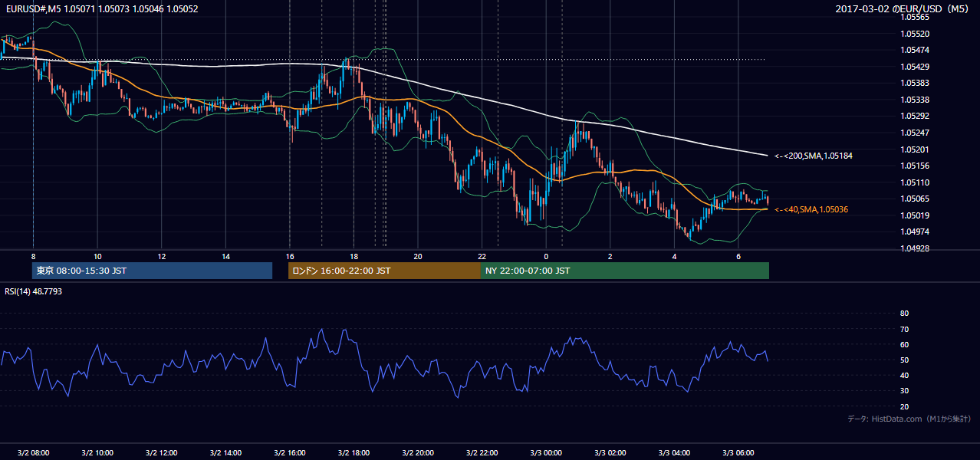980x460 pixels.
Task: Click price level 1.05474 on the axis
Action: click(915, 50)
